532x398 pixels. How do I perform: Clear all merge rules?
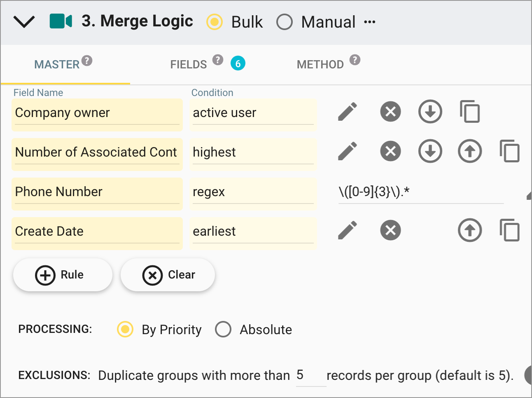pyautogui.click(x=168, y=275)
